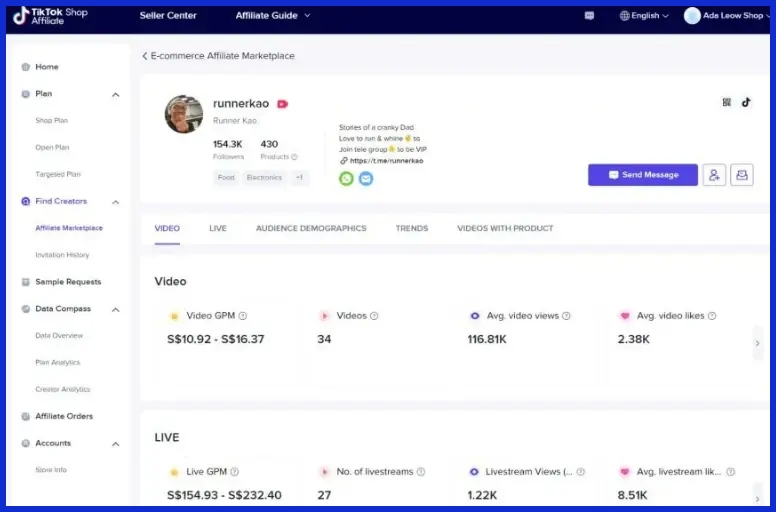776x512 pixels.
Task: Click the back chevron beside E-commerce Affiliate Marketplace
Action: click(x=145, y=56)
